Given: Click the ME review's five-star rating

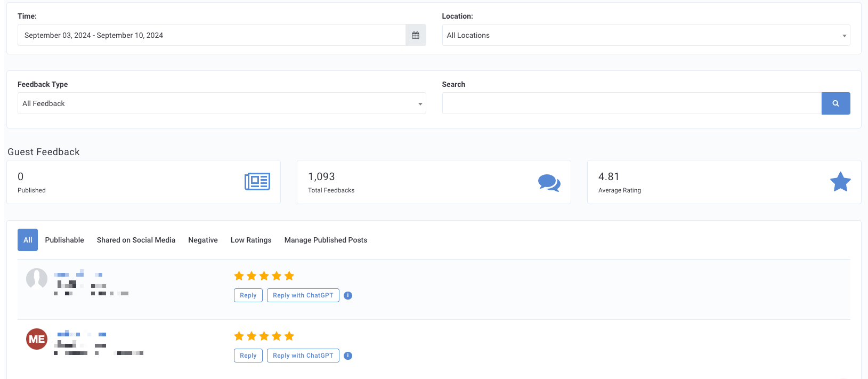Looking at the screenshot, I should coord(264,336).
